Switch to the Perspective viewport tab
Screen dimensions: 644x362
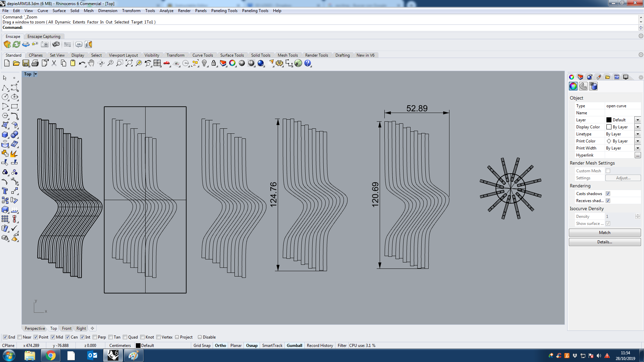click(x=34, y=328)
